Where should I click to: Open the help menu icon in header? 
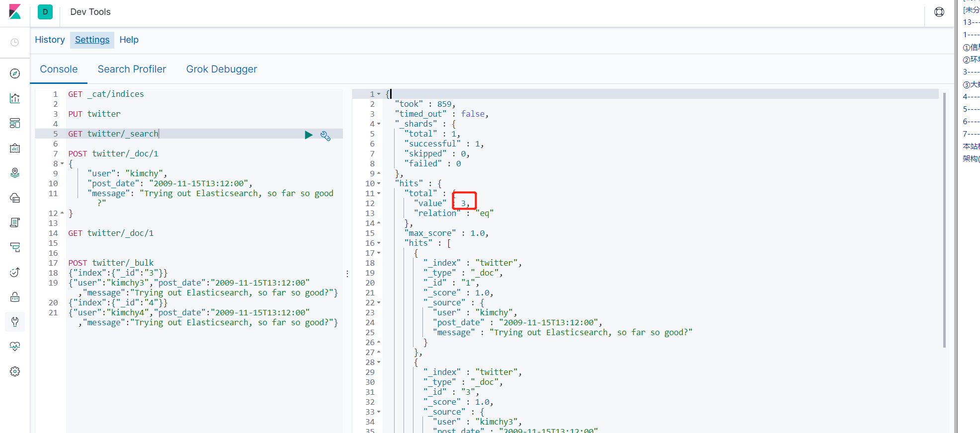point(939,12)
